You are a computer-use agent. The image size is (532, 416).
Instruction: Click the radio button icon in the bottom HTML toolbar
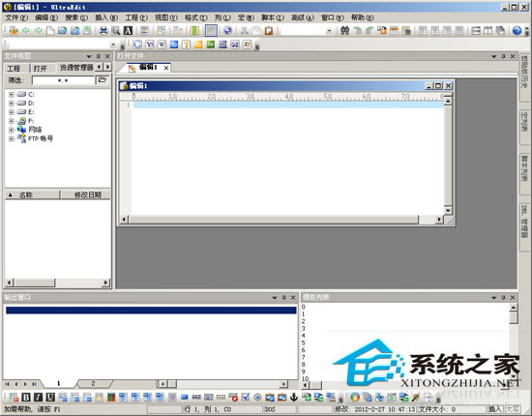(257, 397)
